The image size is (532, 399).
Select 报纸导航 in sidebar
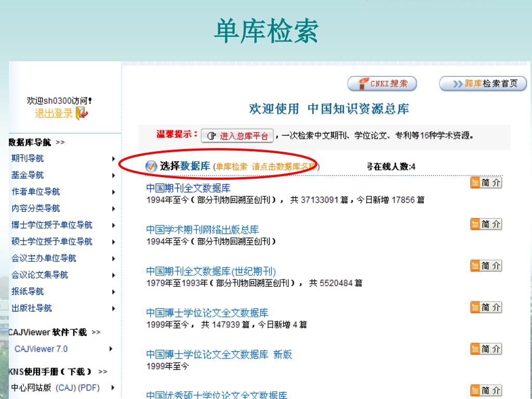tap(28, 291)
